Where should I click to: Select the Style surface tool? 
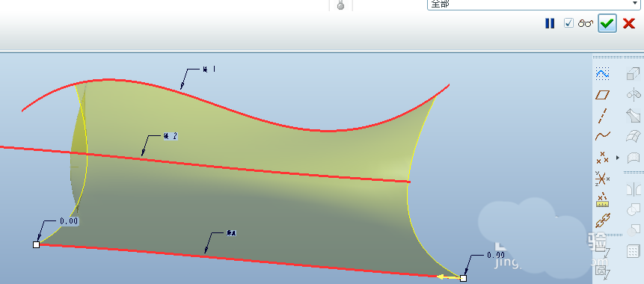point(633,158)
